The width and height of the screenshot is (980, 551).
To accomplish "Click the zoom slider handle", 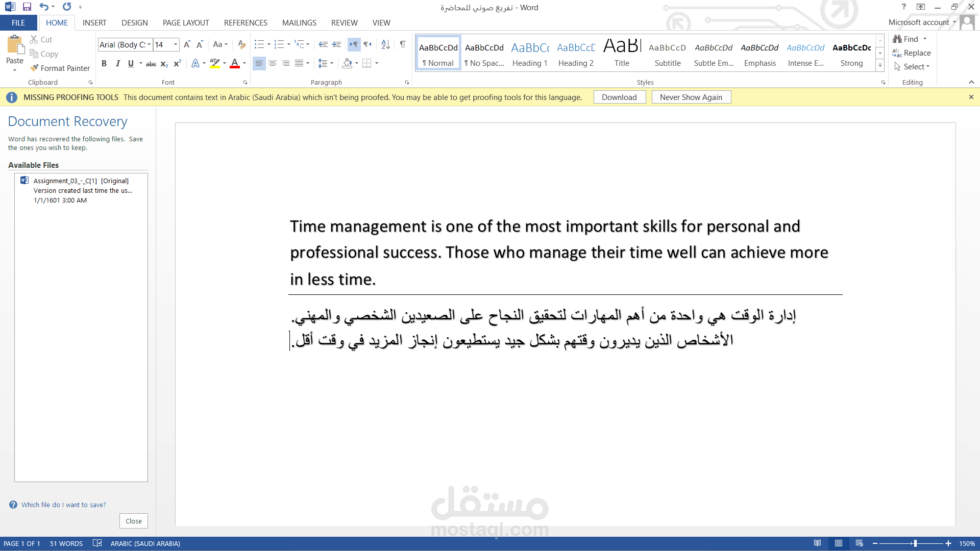I will pos(915,543).
